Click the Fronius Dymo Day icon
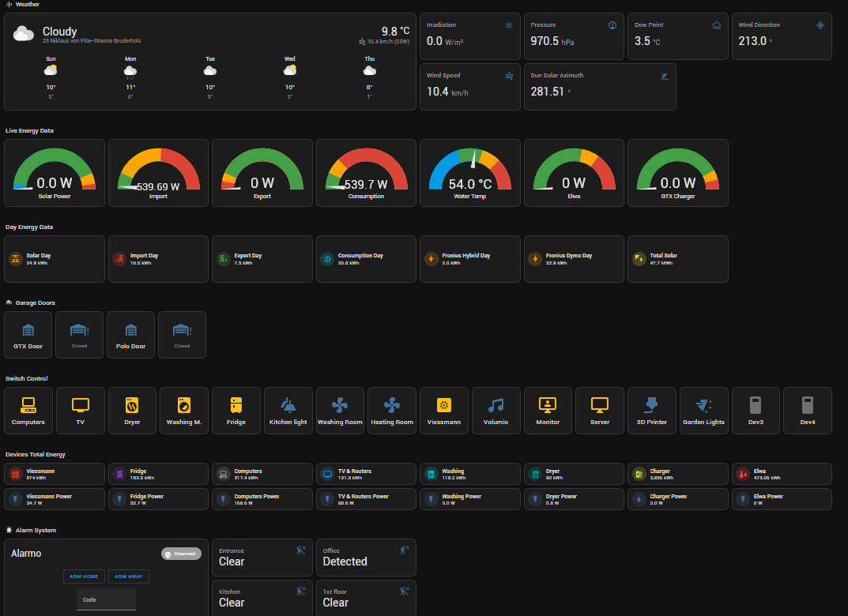Image resolution: width=848 pixels, height=616 pixels. pyautogui.click(x=535, y=259)
